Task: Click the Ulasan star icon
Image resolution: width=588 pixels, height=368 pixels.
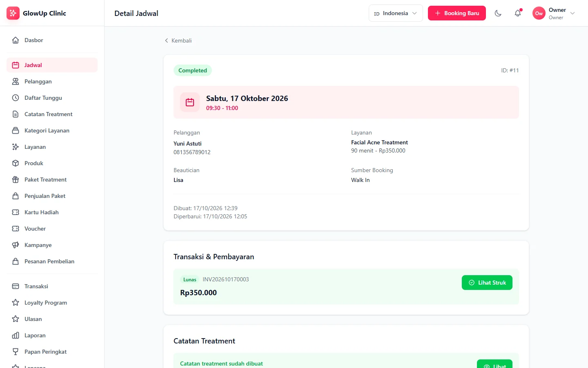Action: (16, 319)
